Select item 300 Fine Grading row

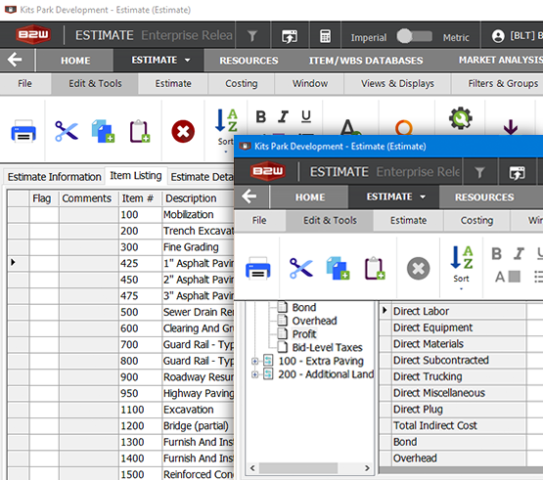tap(121, 247)
